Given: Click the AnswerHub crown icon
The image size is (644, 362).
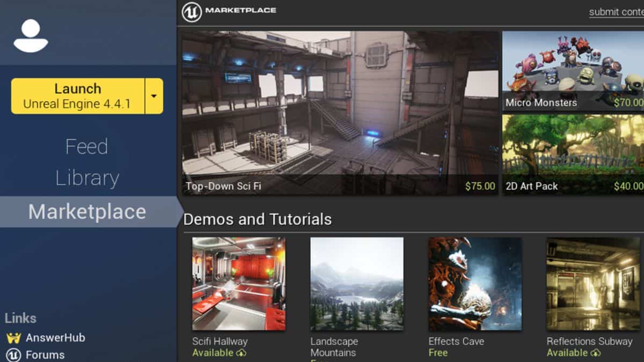Looking at the screenshot, I should pos(13,338).
